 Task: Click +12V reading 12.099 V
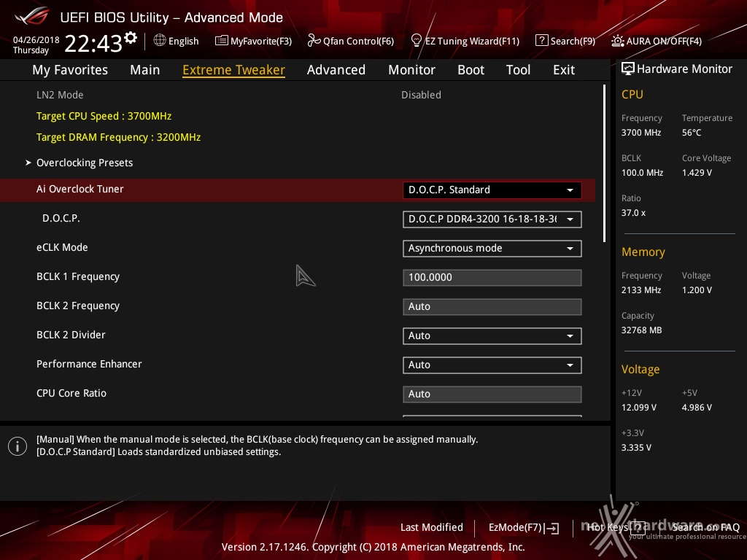click(638, 407)
